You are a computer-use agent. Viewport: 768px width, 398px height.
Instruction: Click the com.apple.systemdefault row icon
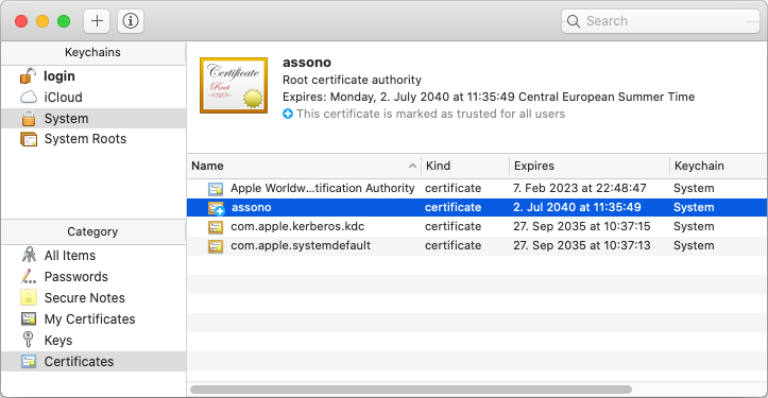coord(216,246)
